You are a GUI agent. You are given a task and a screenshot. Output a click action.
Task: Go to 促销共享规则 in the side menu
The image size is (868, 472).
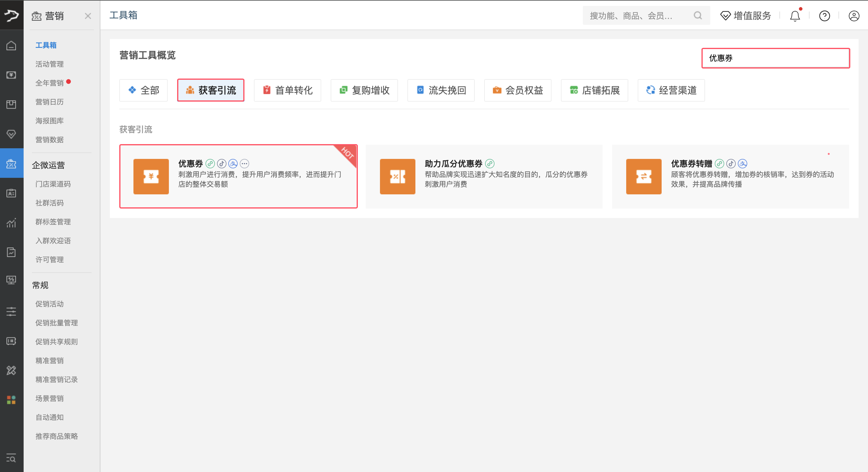[x=57, y=342]
